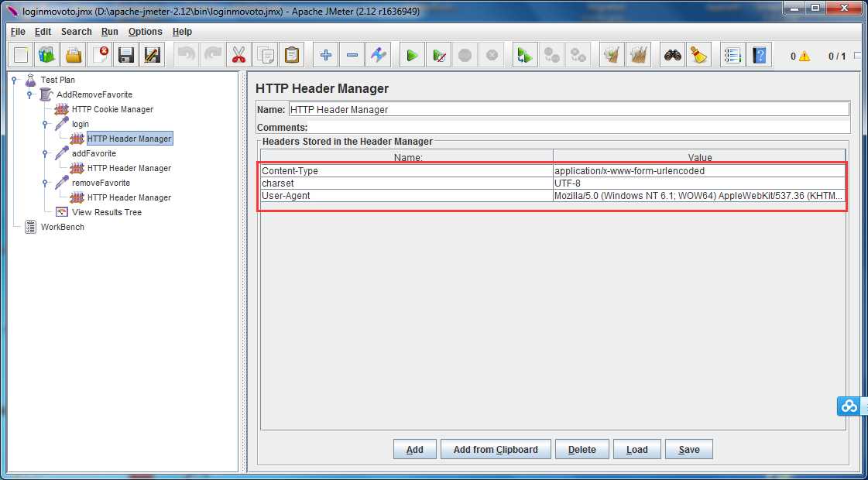
Task: Select the removeFavorite sampler
Action: pyautogui.click(x=101, y=183)
